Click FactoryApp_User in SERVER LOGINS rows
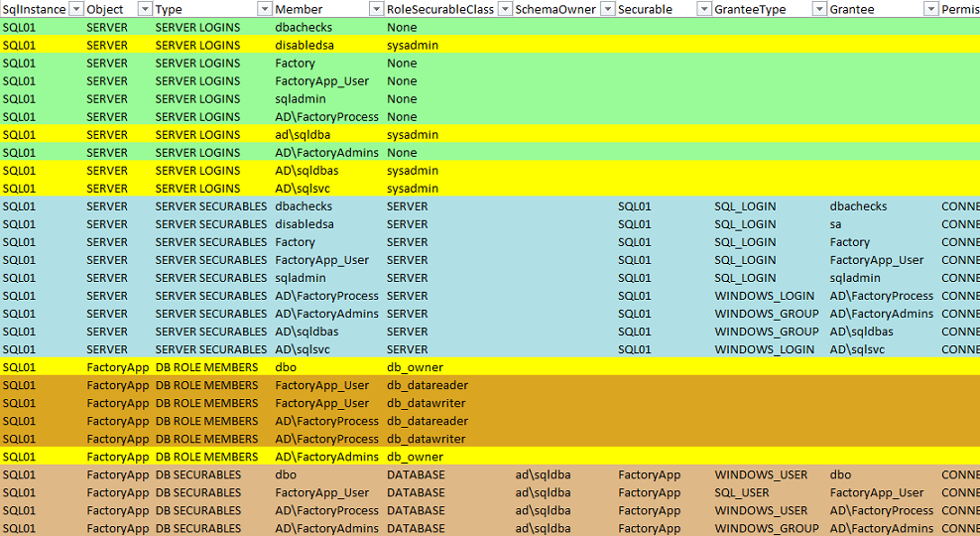This screenshot has width=980, height=536. [x=322, y=81]
